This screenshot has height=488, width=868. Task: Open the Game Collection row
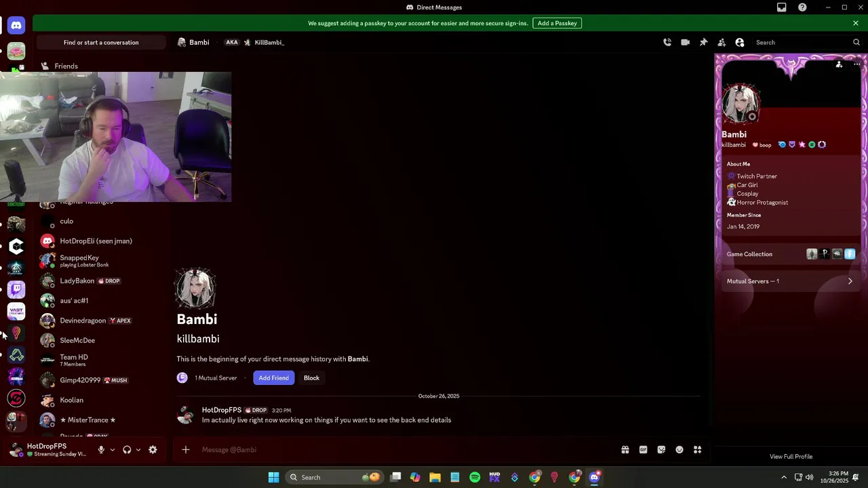[790, 254]
